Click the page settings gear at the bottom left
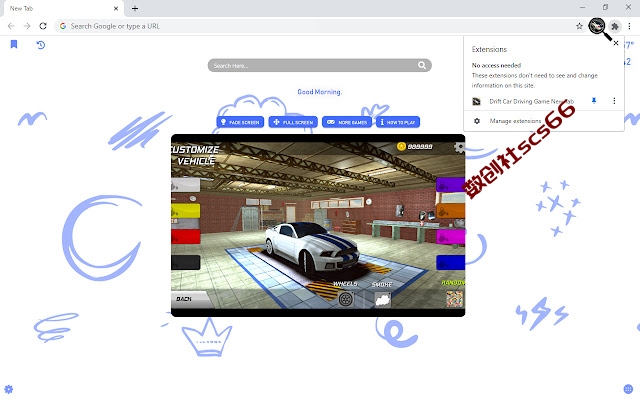Image resolution: width=640 pixels, height=400 pixels. 9,389
